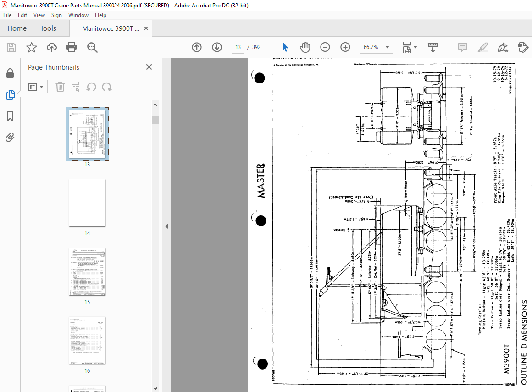
Task: Add a comment sticky note
Action: (x=462, y=47)
